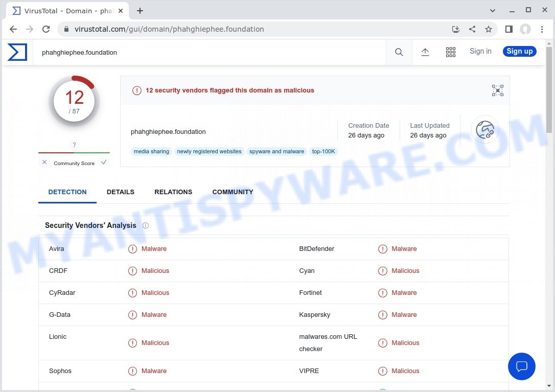Click the 12/87 detection score gauge
This screenshot has width=555, height=392.
(74, 101)
